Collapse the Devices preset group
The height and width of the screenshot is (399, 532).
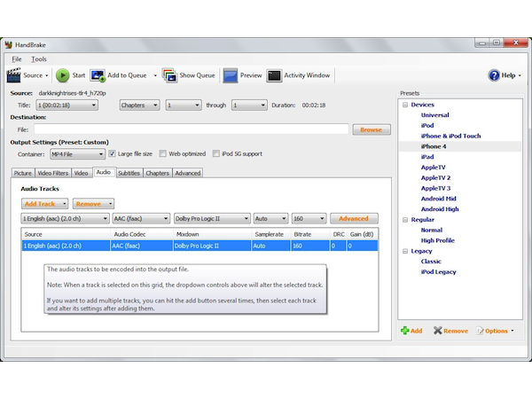(405, 105)
